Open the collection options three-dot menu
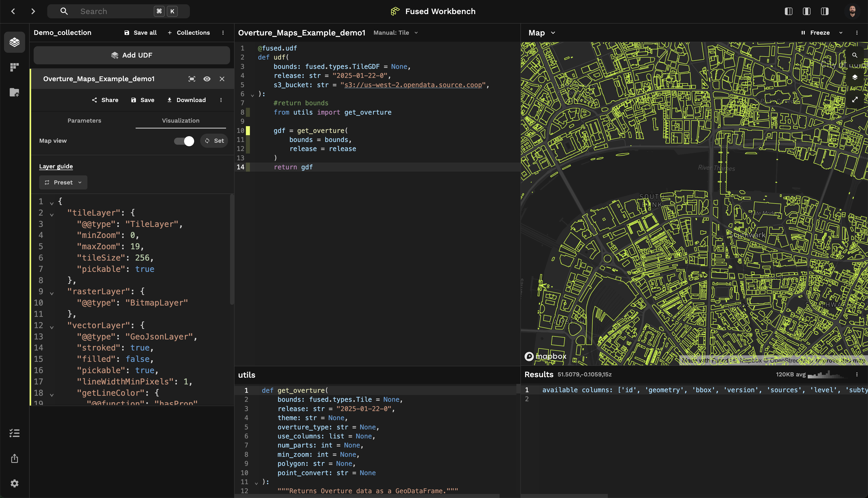Screen dimensions: 868x498 (x=223, y=33)
